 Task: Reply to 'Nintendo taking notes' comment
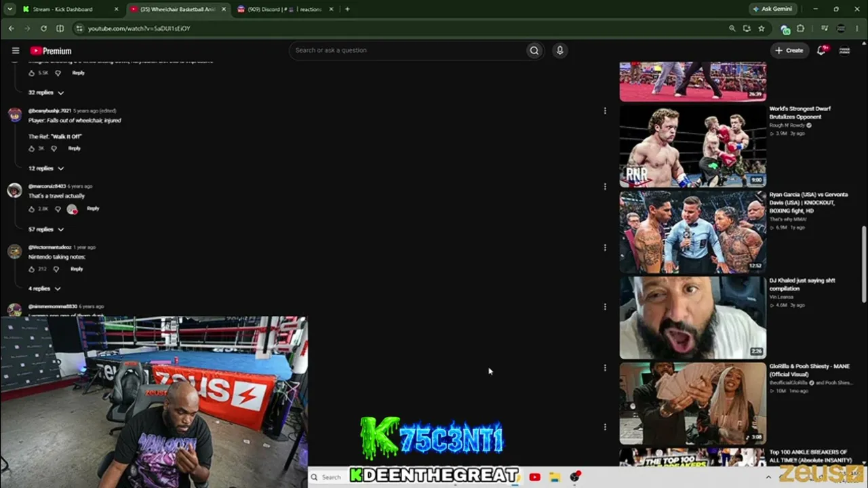coord(77,269)
